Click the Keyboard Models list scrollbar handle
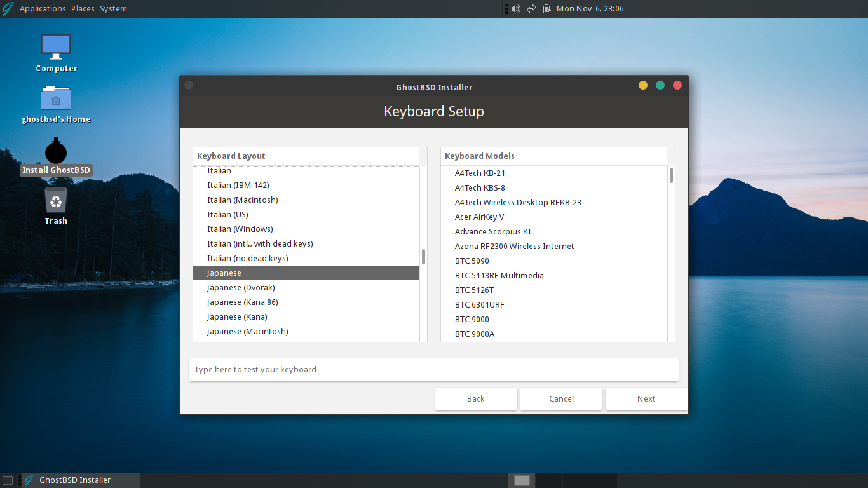Image resolution: width=868 pixels, height=488 pixels. [671, 175]
